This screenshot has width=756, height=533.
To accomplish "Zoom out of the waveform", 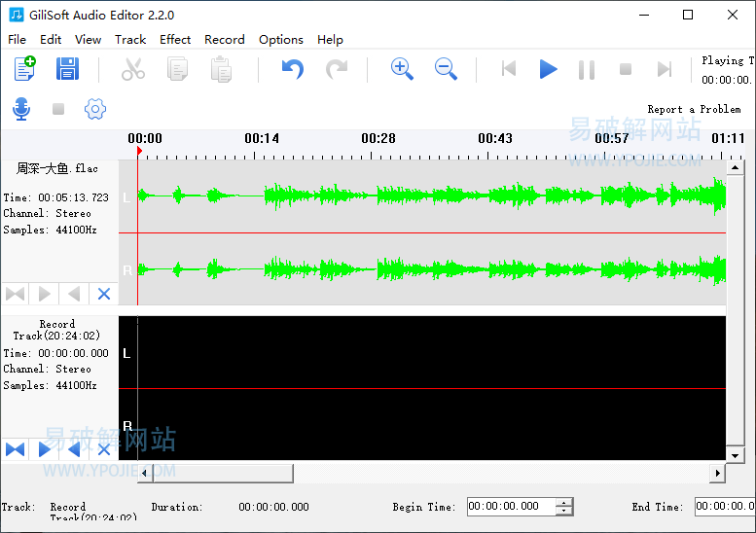I will [x=446, y=69].
